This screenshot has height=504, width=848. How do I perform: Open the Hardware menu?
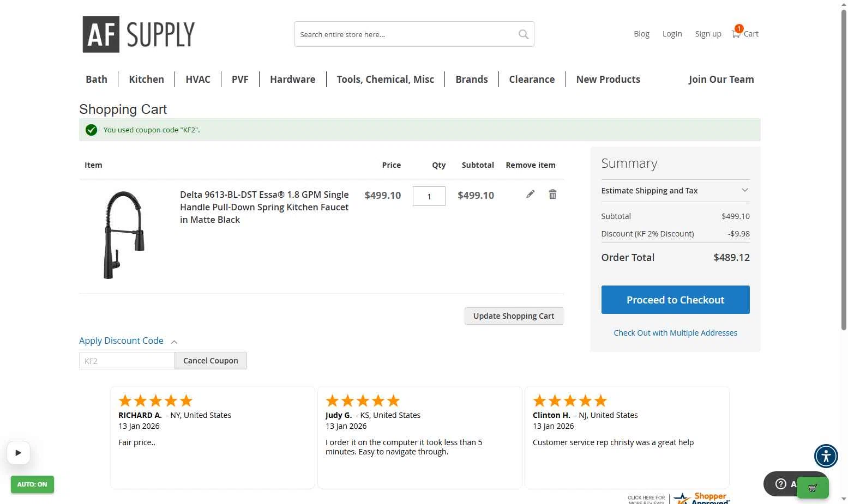(x=292, y=79)
